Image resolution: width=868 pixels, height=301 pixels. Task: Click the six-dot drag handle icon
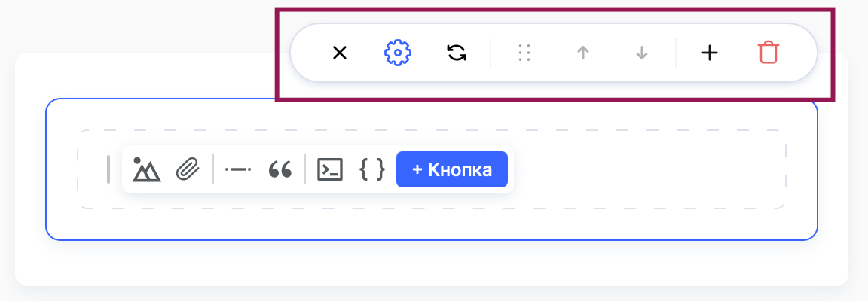click(x=525, y=53)
